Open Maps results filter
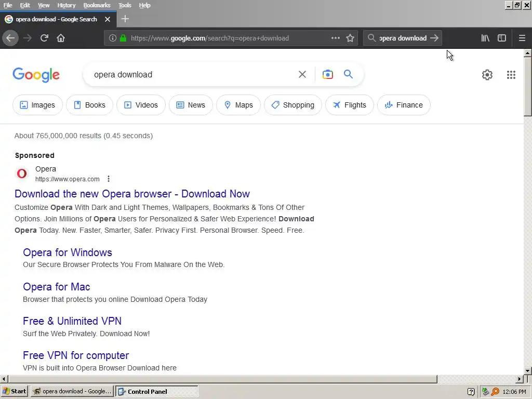The width and height of the screenshot is (532, 399). click(x=238, y=105)
